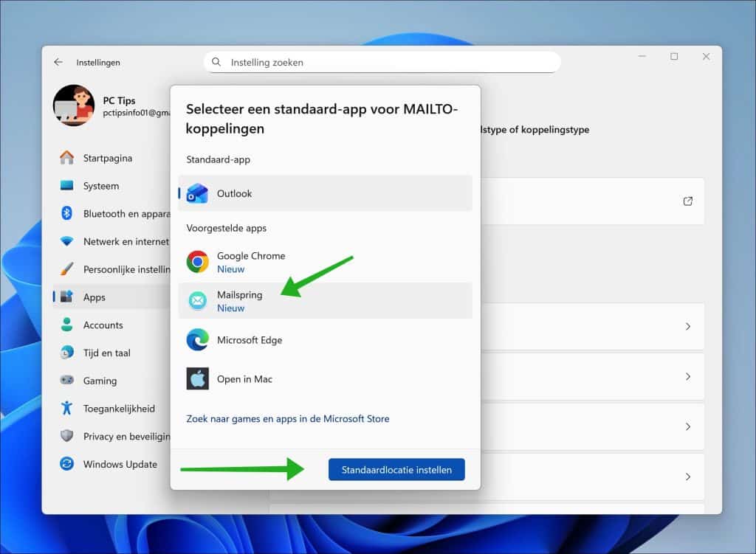
Task: Open Netwerk en internet settings
Action: [x=126, y=241]
